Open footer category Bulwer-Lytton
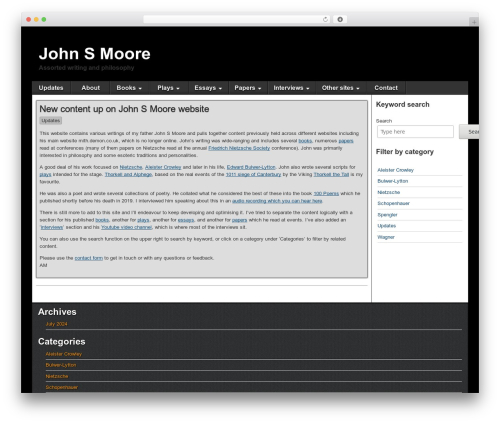 pos(61,365)
